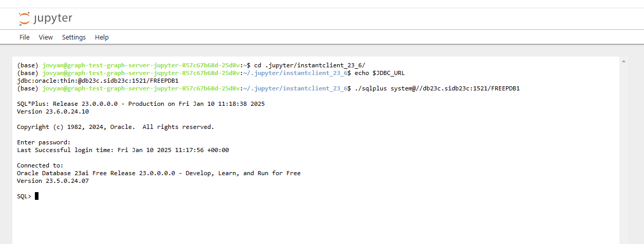Open the Help menu
This screenshot has width=644, height=244.
click(x=102, y=37)
